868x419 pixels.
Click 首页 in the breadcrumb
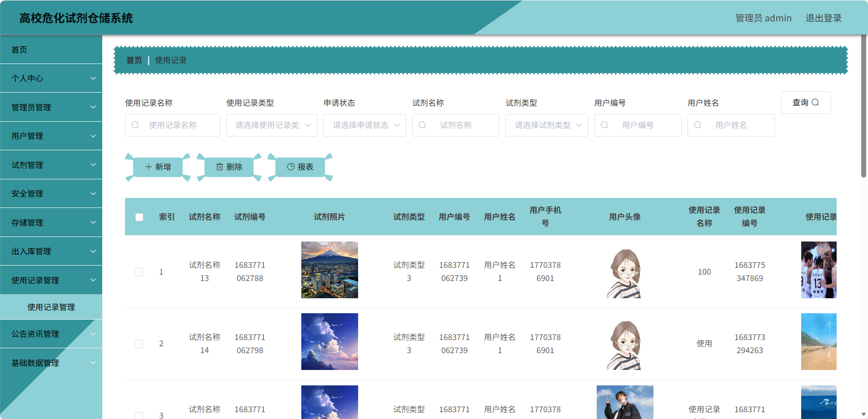point(134,60)
